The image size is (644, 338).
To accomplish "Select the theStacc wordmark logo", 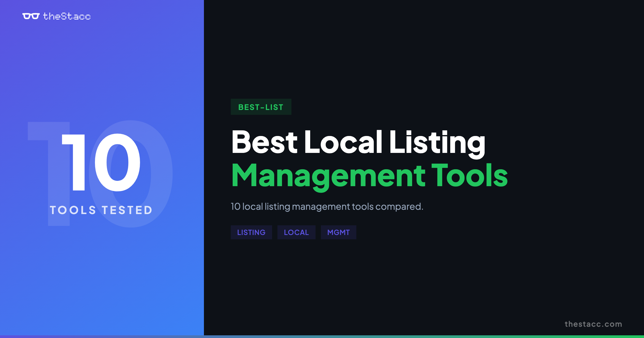I will coord(67,17).
